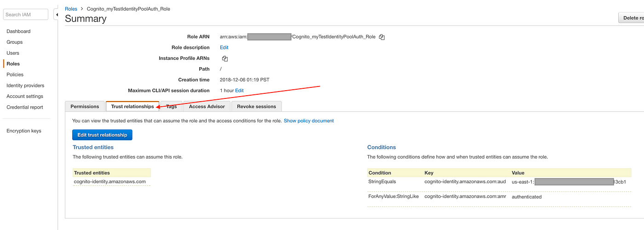Click the Roles breadcrumb link

71,9
